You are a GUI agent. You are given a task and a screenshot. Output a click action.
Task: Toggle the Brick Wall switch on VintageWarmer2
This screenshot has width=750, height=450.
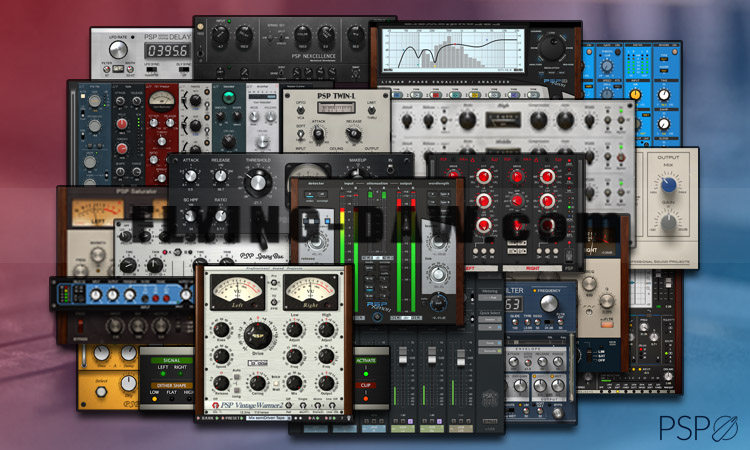pyautogui.click(x=276, y=383)
